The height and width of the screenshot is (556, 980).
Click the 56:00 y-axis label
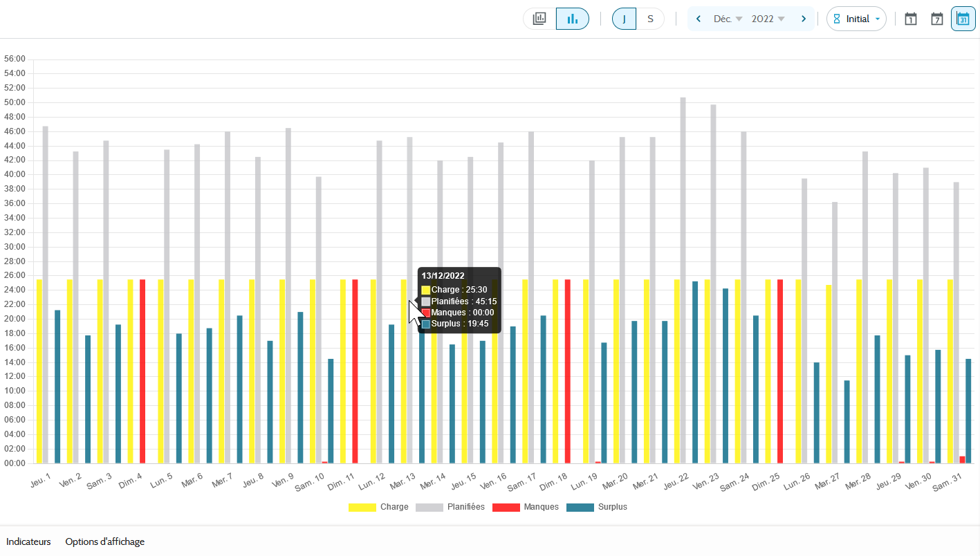(14, 59)
